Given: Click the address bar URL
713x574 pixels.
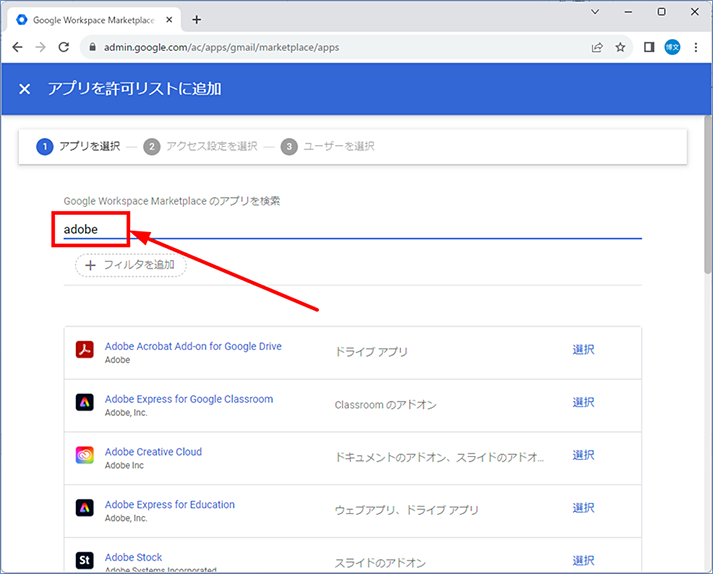Looking at the screenshot, I should click(x=221, y=47).
